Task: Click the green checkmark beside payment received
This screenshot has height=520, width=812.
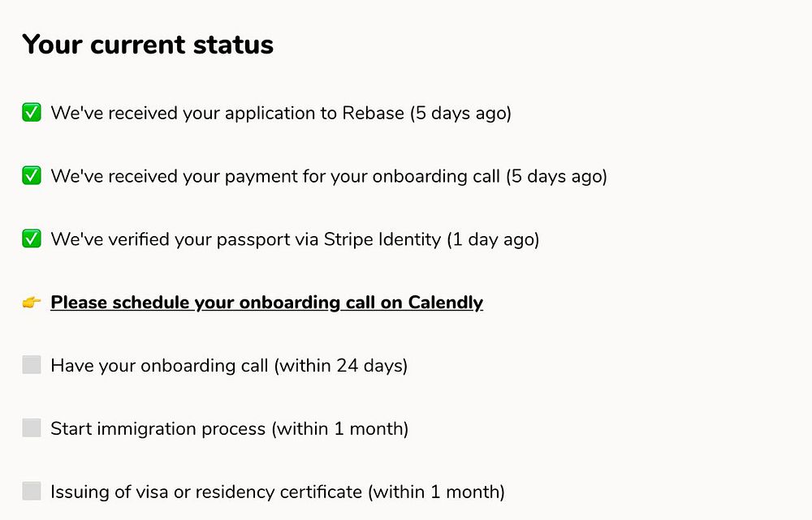Action: pyautogui.click(x=32, y=175)
